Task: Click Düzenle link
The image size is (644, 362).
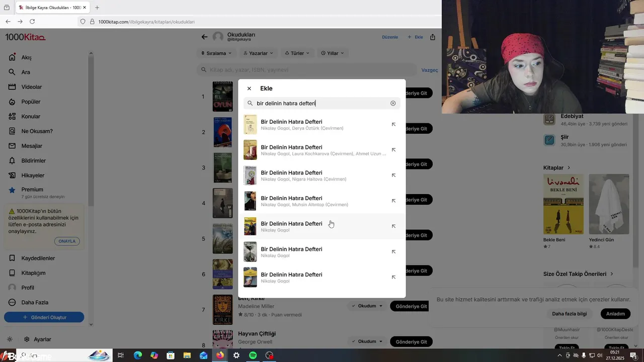Action: coord(390,37)
